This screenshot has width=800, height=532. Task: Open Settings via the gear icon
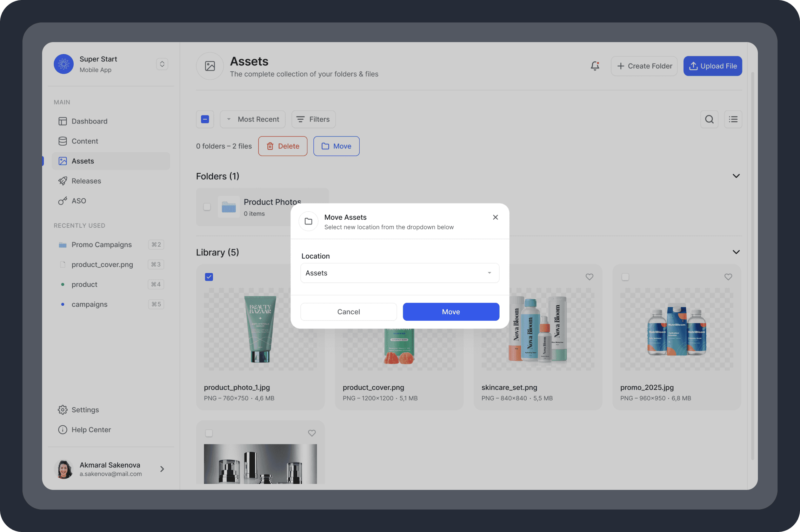pos(62,410)
